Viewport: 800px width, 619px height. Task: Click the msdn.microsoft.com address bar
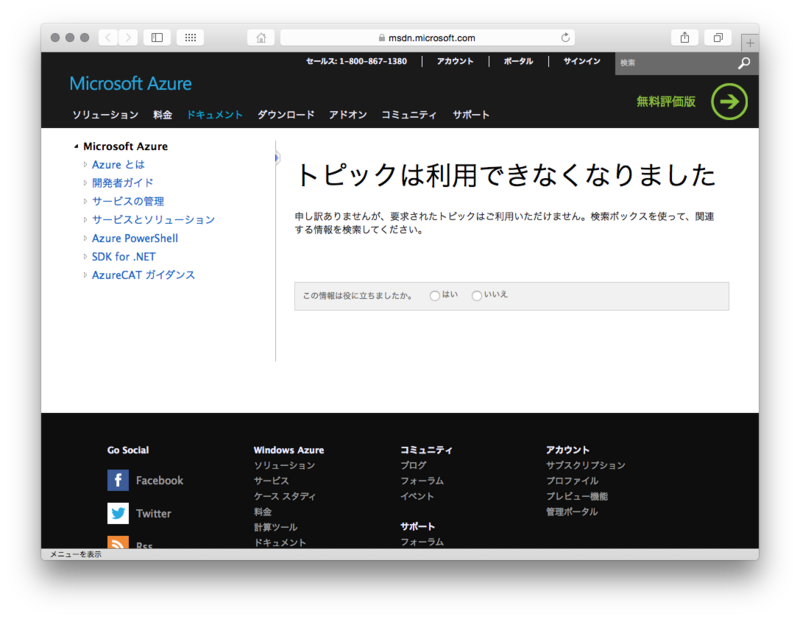coord(428,38)
